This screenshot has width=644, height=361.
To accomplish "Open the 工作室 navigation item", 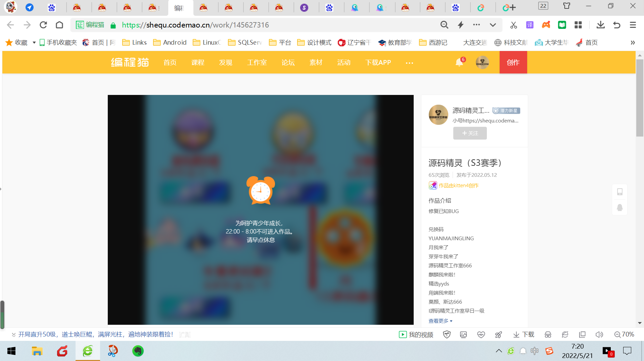I will (x=257, y=62).
